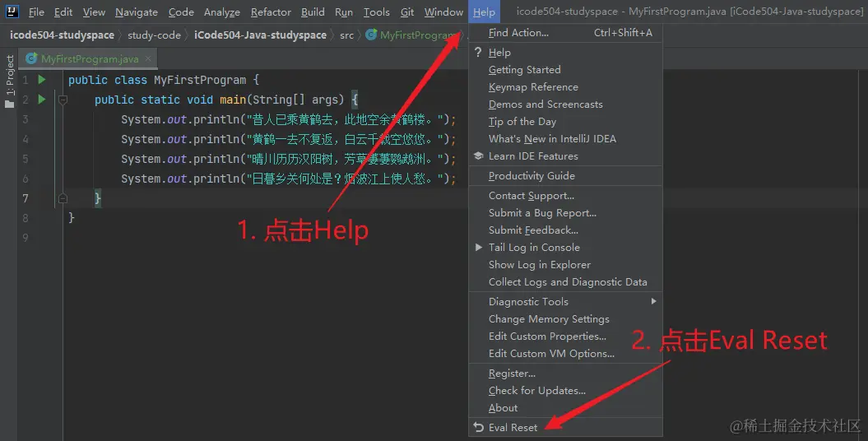This screenshot has width=868, height=441.
Task: Run main method from line 2 gutter arrow
Action: click(x=41, y=100)
